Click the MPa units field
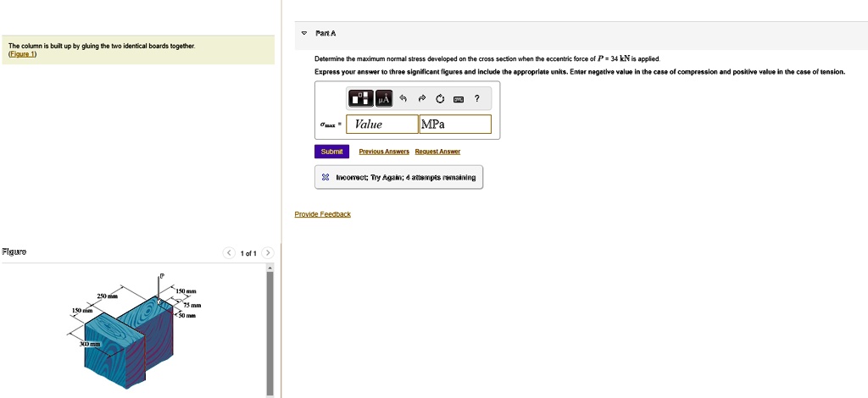Screen dimensions: 868x398 pyautogui.click(x=455, y=124)
